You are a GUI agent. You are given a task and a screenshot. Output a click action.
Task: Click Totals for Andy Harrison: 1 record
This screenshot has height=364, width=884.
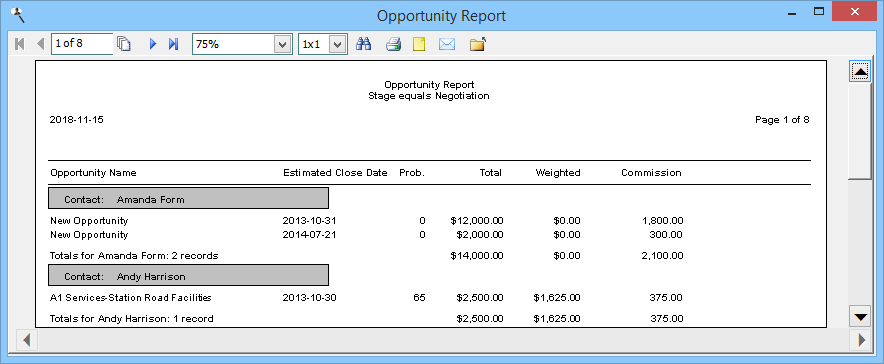(132, 319)
